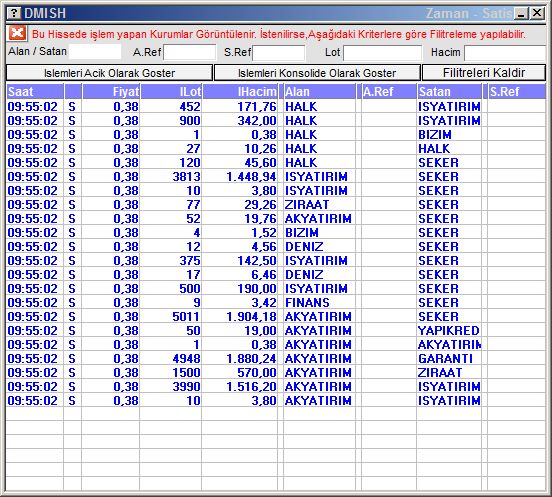Image resolution: width=552 pixels, height=497 pixels.
Task: Select lot value 500
Action: click(x=190, y=289)
